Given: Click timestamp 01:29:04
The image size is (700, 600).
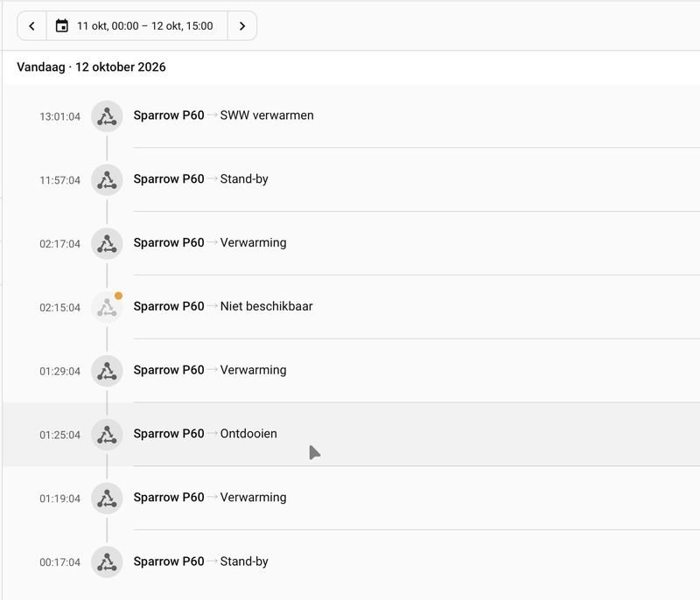Looking at the screenshot, I should point(59,371).
